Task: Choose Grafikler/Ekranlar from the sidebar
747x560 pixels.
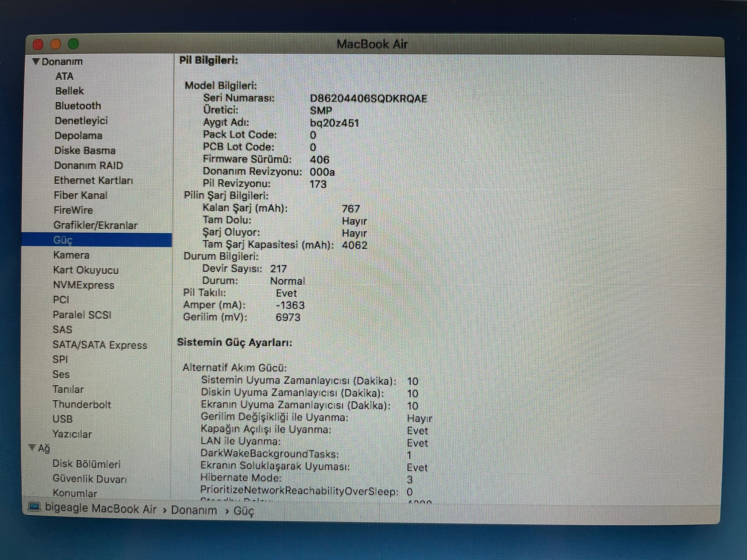Action: 95,225
